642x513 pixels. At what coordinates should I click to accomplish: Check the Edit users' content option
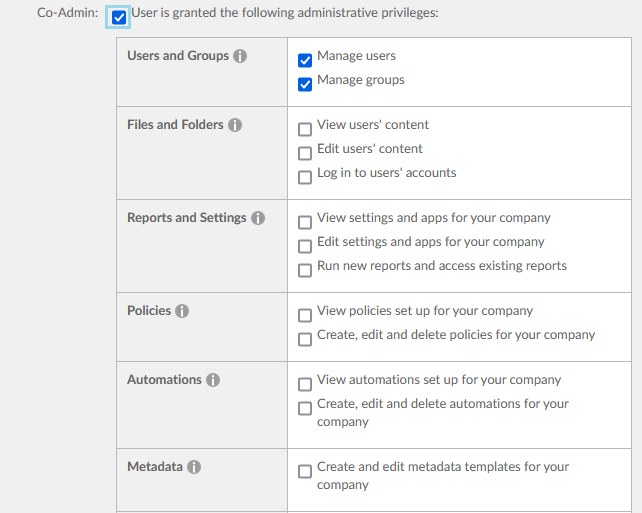[x=305, y=153]
